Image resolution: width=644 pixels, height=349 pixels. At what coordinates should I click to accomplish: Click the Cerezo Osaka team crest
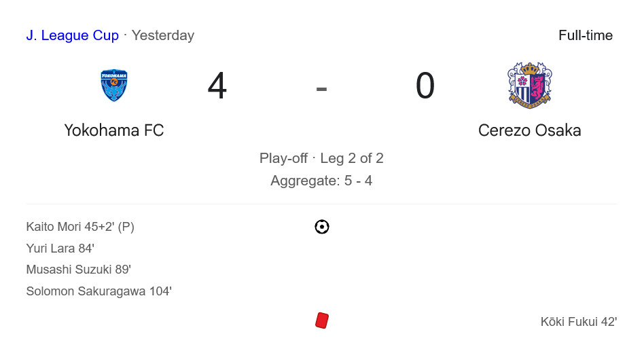click(530, 86)
